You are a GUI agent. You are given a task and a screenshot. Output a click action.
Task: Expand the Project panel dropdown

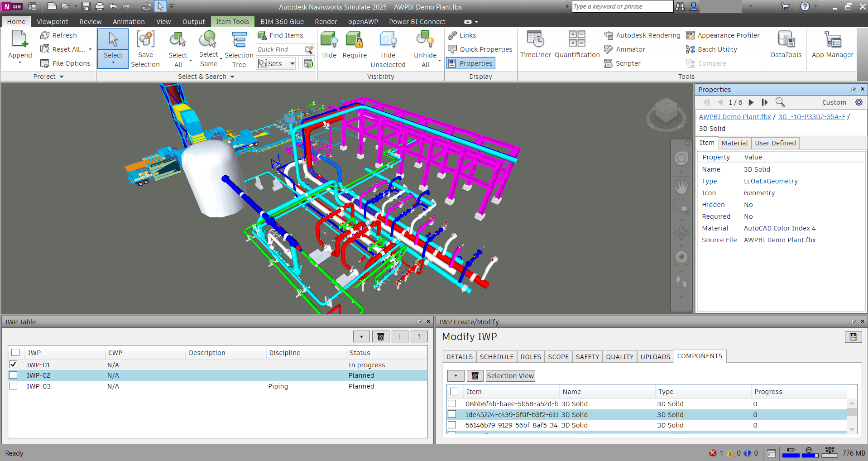coord(62,77)
